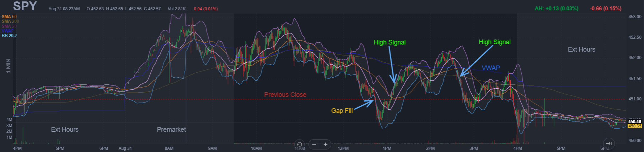This screenshot has height=152, width=644.
Task: Select the VWAP legend entry at top-left
Action: point(7,31)
